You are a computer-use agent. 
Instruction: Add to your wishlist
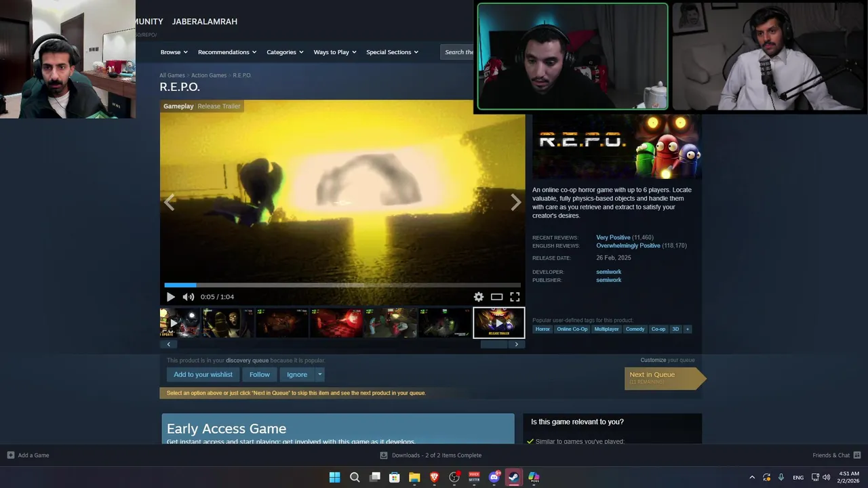click(x=203, y=375)
